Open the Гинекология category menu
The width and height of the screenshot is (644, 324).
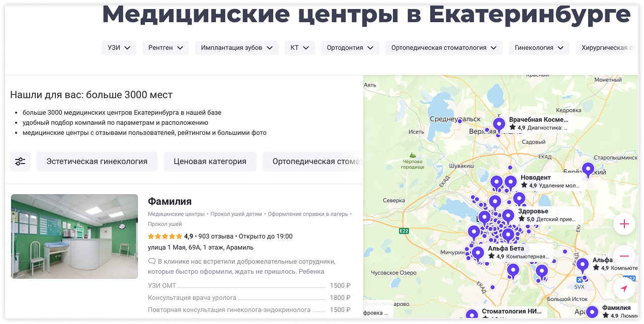[x=539, y=48]
